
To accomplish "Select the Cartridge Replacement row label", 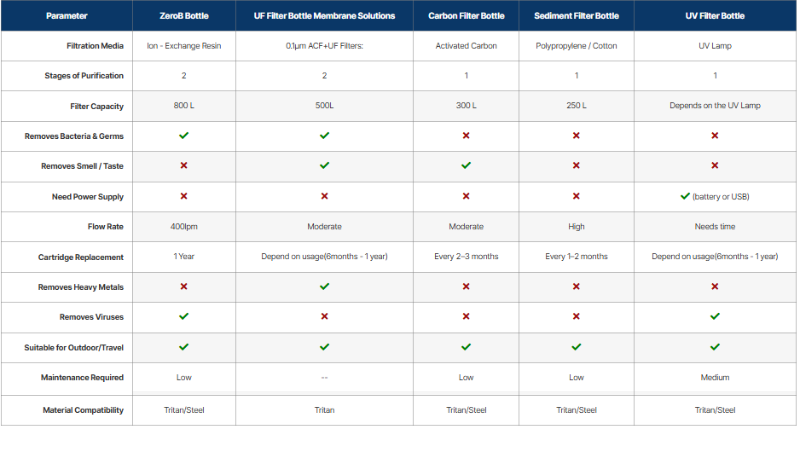I will [81, 257].
